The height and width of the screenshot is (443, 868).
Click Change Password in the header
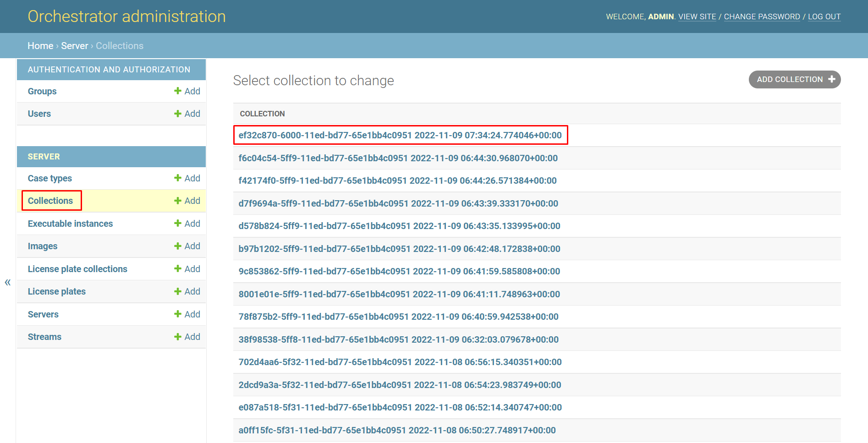pyautogui.click(x=762, y=16)
